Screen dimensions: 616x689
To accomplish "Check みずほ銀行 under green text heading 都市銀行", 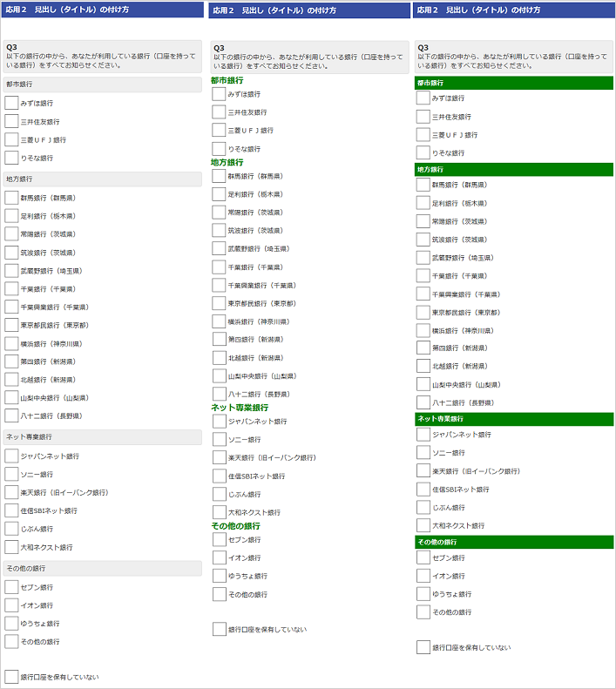I will [219, 94].
